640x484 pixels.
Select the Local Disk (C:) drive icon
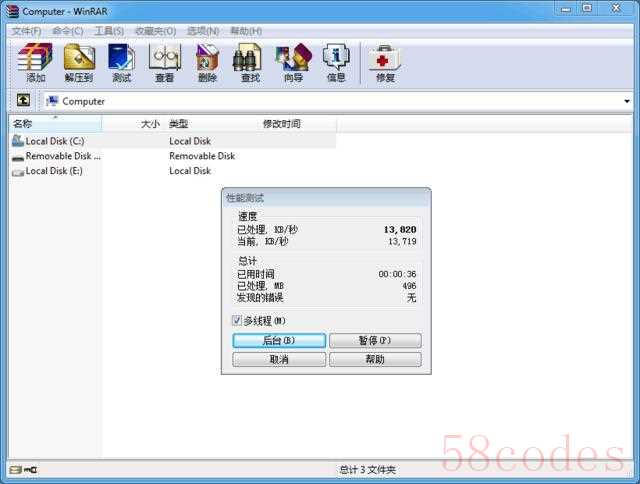[x=18, y=141]
